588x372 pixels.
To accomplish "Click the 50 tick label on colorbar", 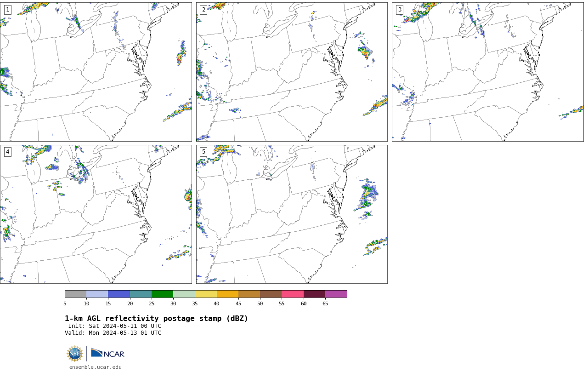I will tap(260, 303).
